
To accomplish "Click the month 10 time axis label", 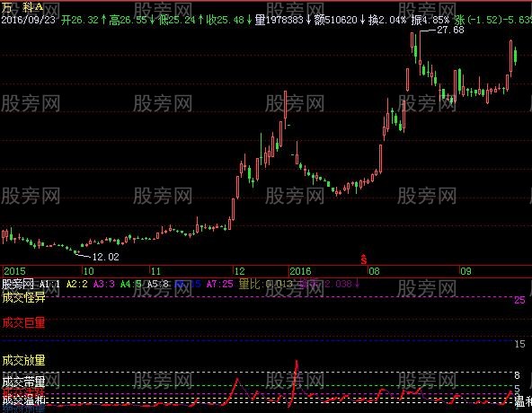I will click(x=88, y=271).
